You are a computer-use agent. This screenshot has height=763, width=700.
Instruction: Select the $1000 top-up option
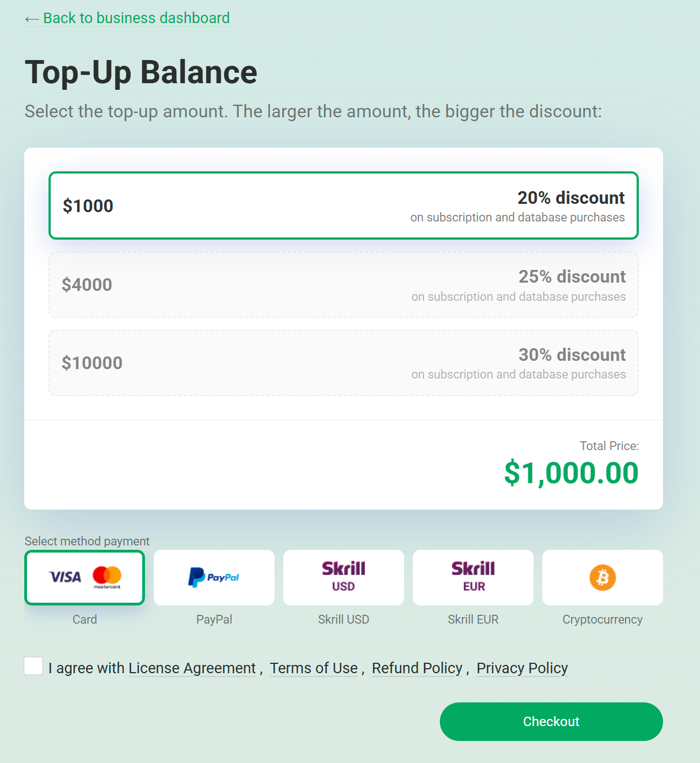[343, 205]
